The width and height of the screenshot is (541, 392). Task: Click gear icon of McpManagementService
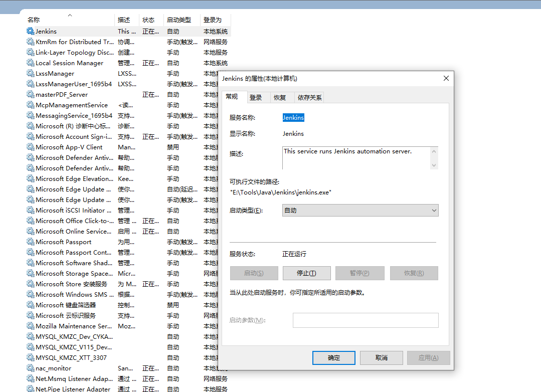point(31,105)
